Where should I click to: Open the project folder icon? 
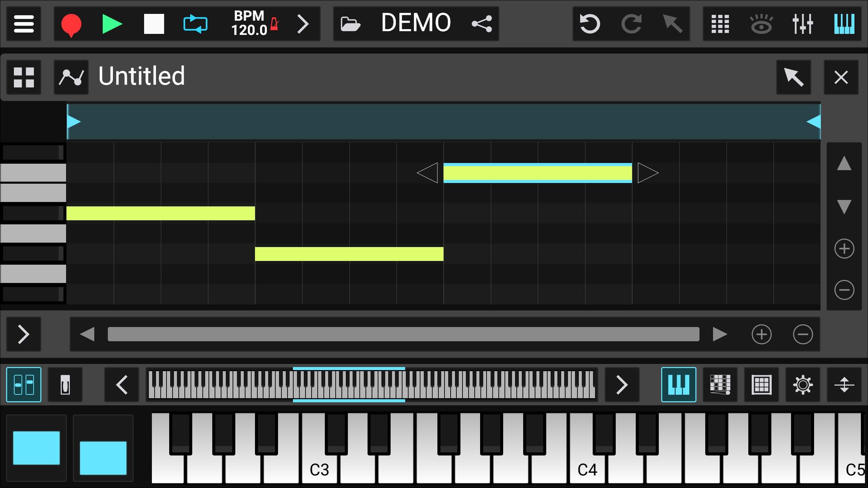pyautogui.click(x=350, y=24)
